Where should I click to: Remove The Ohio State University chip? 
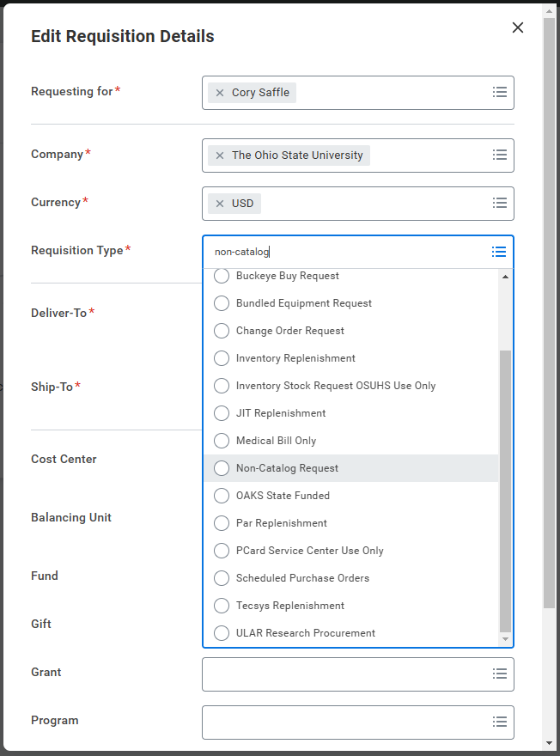click(x=220, y=155)
